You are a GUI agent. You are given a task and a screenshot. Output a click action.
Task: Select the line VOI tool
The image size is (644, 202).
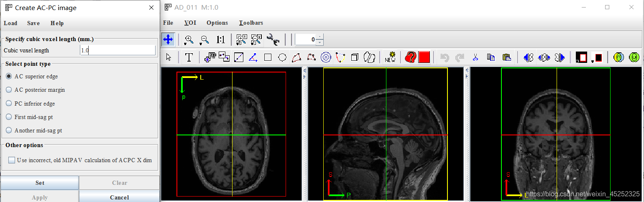click(239, 57)
